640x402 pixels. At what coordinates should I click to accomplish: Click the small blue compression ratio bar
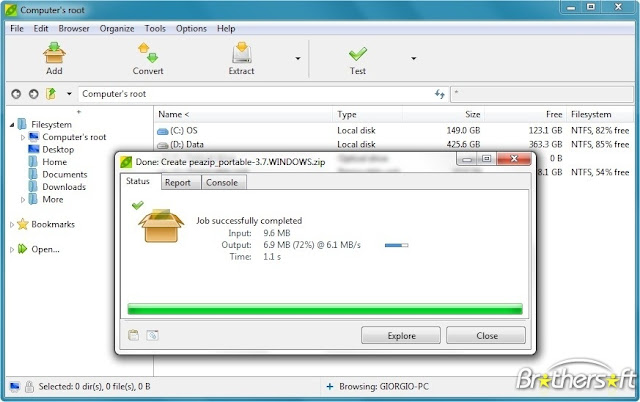396,245
